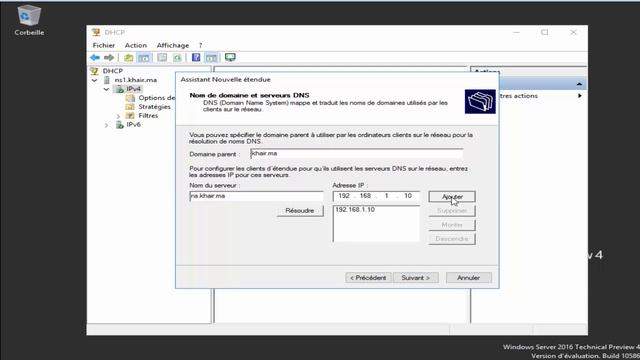Image resolution: width=640 pixels, height=360 pixels.
Task: Click the IPv6 node icon in tree
Action: pyautogui.click(x=120, y=125)
